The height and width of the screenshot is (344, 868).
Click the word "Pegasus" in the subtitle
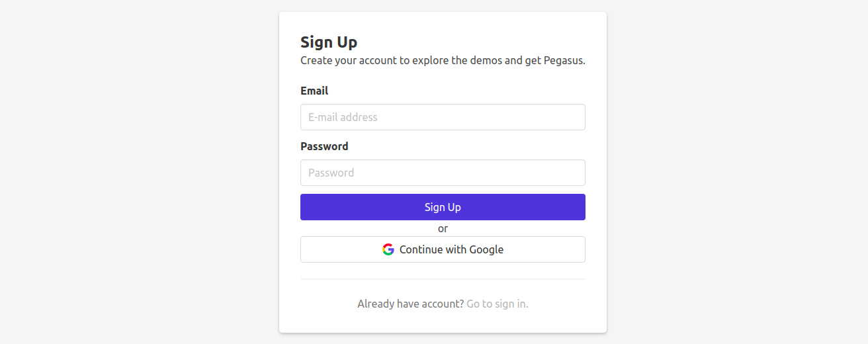point(564,60)
